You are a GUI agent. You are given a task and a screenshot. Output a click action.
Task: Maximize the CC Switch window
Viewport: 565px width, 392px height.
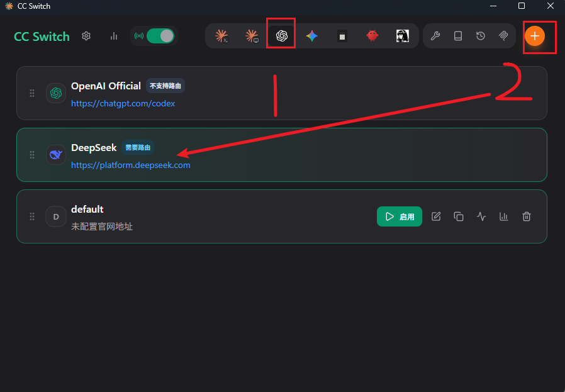(x=522, y=6)
